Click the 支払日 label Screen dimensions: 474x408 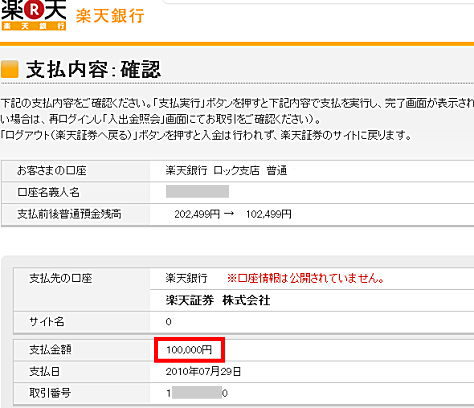44,371
